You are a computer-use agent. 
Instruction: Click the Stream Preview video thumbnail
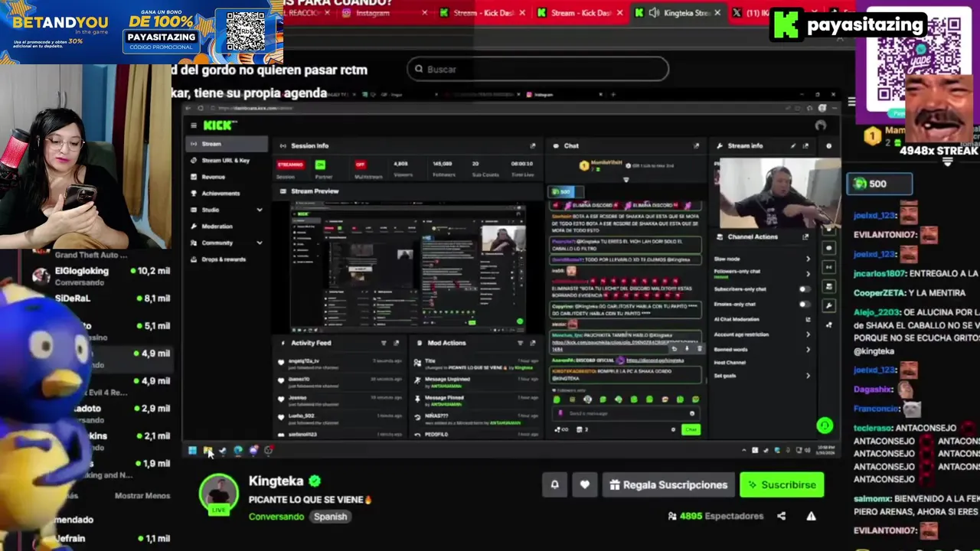[x=410, y=267]
